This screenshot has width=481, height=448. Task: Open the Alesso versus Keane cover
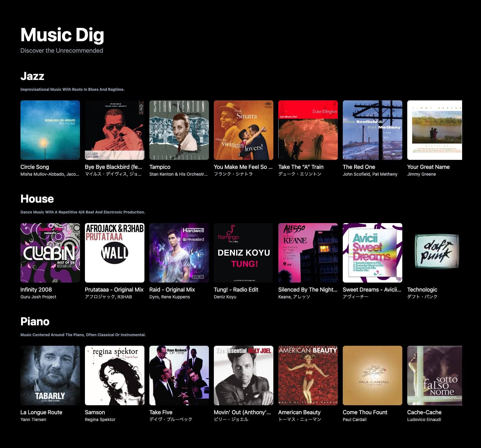point(308,253)
